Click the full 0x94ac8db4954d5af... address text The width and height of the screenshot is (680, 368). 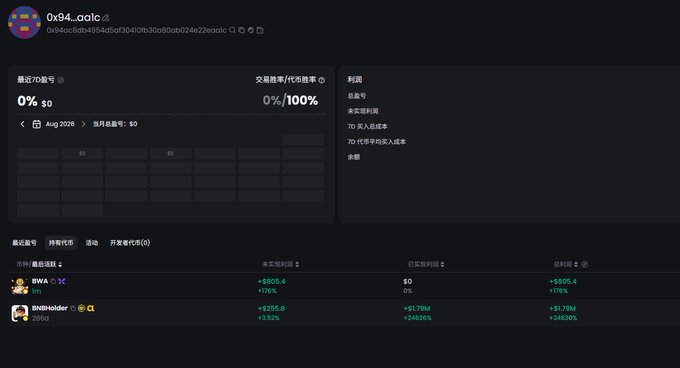point(137,30)
